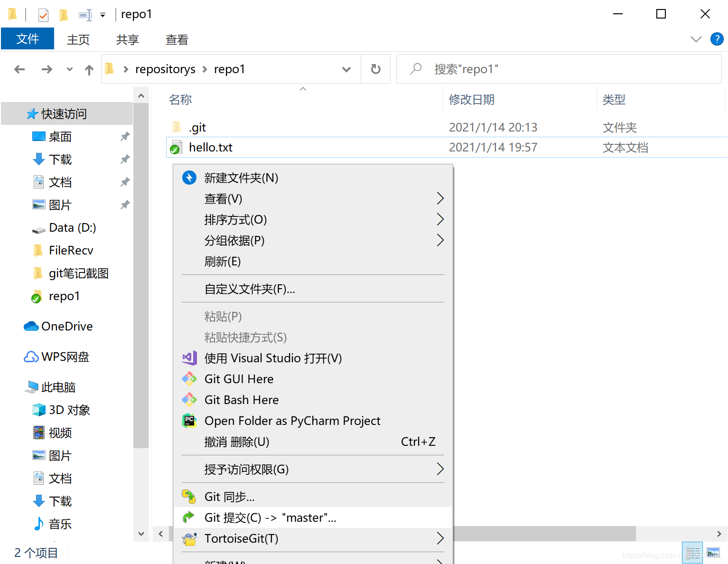Image resolution: width=728 pixels, height=564 pixels.
Task: Click the .git folder icon
Action: click(177, 127)
